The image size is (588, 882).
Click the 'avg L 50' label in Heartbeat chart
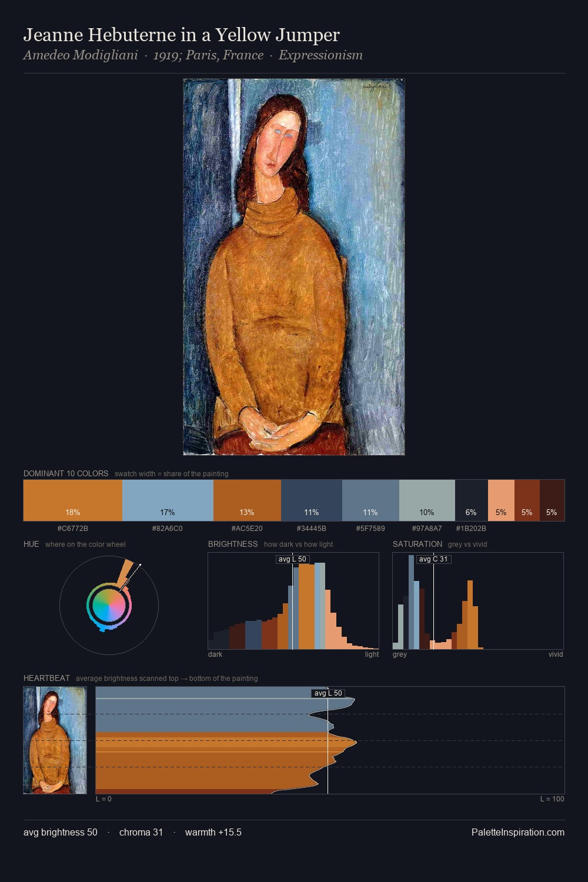click(328, 693)
